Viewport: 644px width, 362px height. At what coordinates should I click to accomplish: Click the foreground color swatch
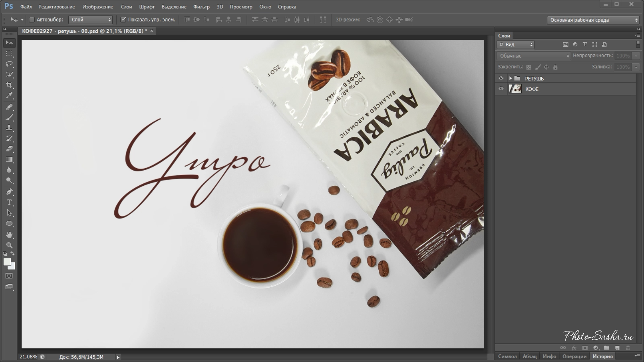coord(7,262)
